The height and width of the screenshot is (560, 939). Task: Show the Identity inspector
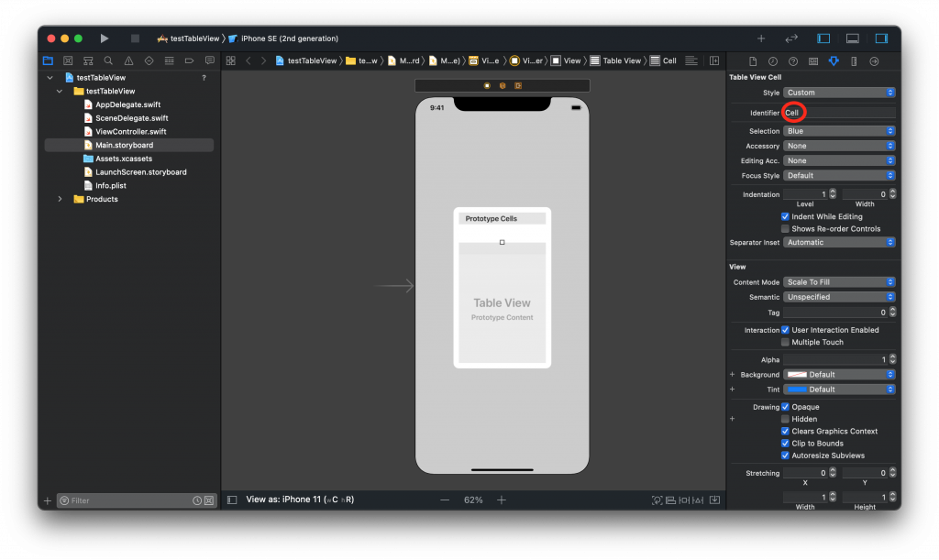(x=813, y=61)
